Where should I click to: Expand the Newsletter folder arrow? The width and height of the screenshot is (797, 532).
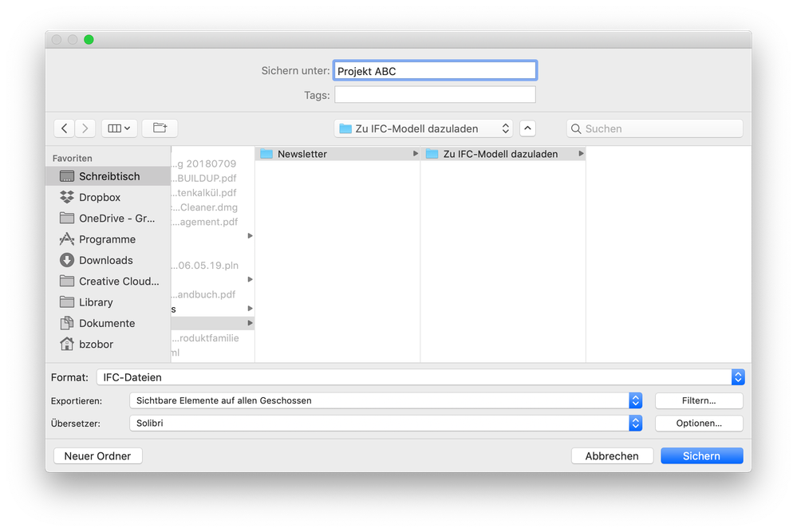(x=416, y=153)
